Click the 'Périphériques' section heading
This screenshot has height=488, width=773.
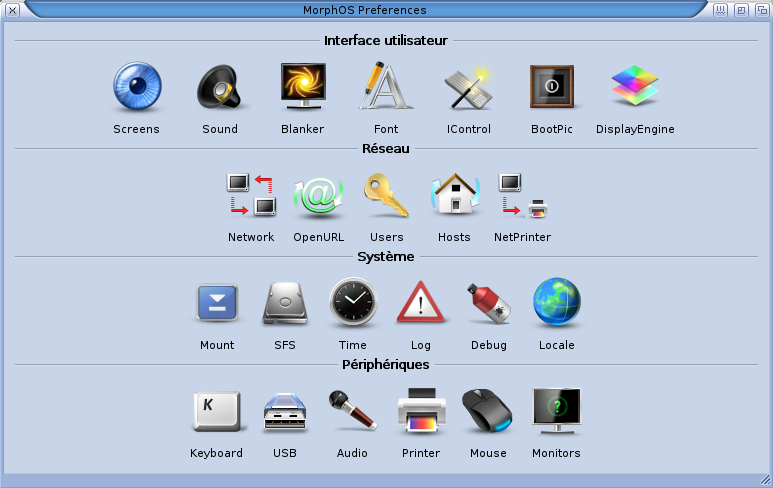click(386, 365)
